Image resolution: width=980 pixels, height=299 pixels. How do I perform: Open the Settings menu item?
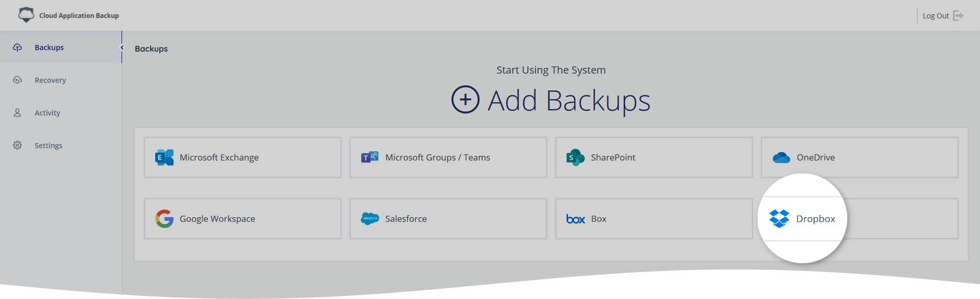point(61,146)
